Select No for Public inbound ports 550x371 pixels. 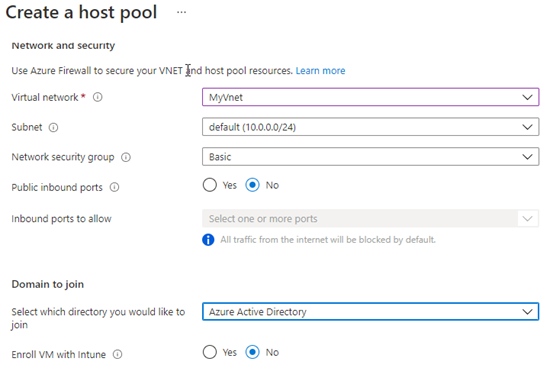(253, 185)
